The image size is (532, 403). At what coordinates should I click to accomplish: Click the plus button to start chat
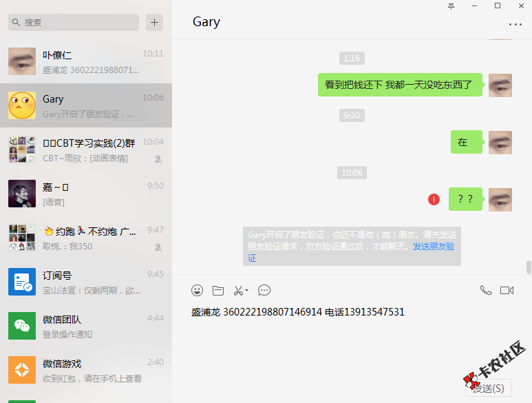(x=154, y=23)
